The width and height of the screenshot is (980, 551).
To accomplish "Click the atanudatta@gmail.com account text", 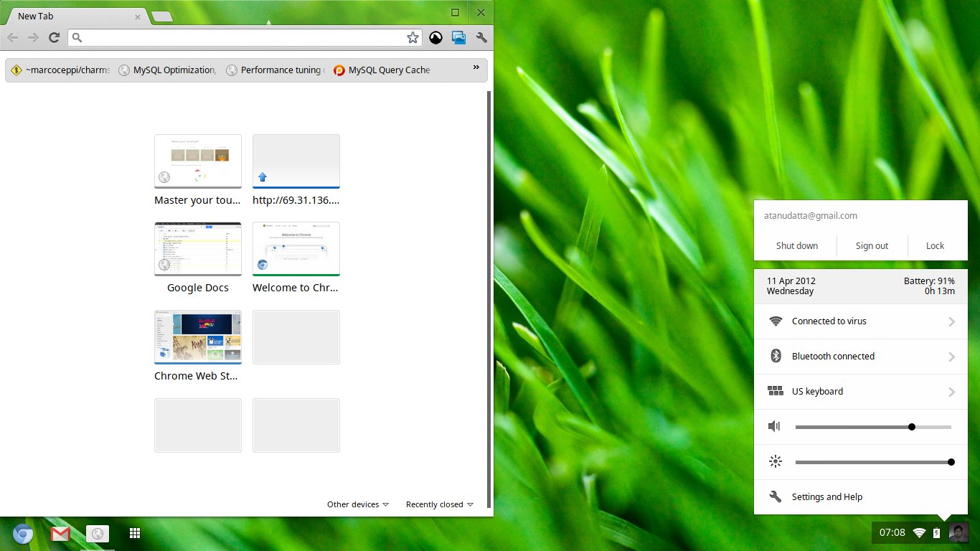I will click(x=810, y=216).
